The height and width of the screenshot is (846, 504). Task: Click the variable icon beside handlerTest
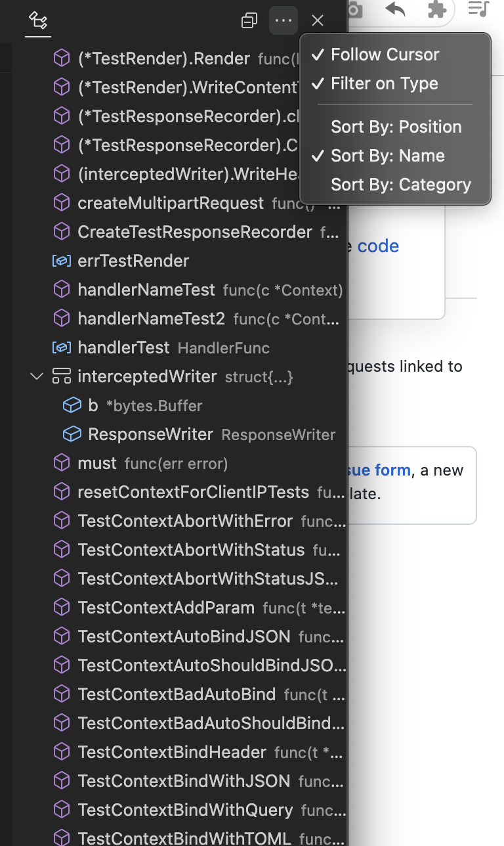(x=61, y=347)
